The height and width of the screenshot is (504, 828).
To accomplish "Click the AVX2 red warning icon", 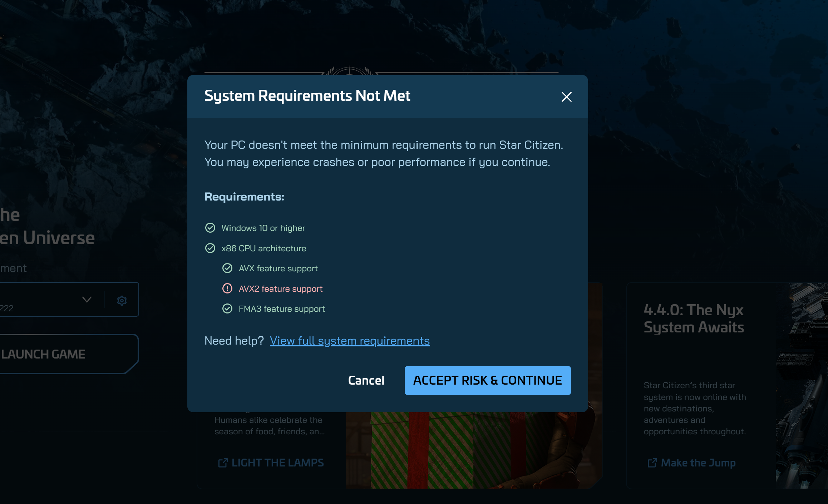I will pos(227,288).
